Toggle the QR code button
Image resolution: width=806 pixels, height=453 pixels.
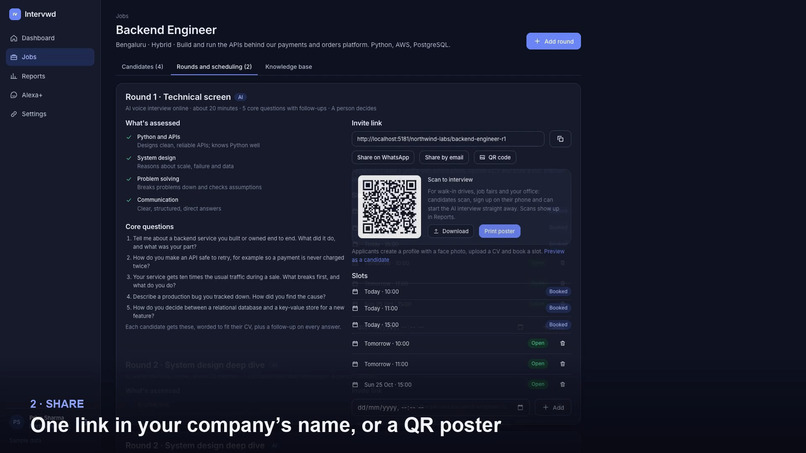[495, 157]
